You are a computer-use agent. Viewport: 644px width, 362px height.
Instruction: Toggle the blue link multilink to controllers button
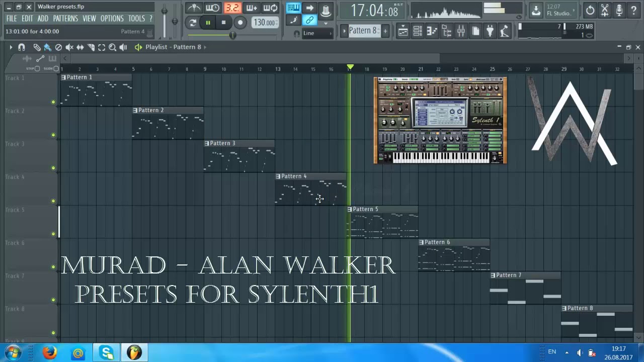[309, 21]
